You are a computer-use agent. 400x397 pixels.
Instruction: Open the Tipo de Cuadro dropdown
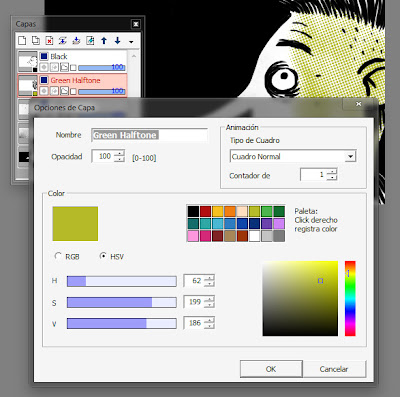point(350,156)
